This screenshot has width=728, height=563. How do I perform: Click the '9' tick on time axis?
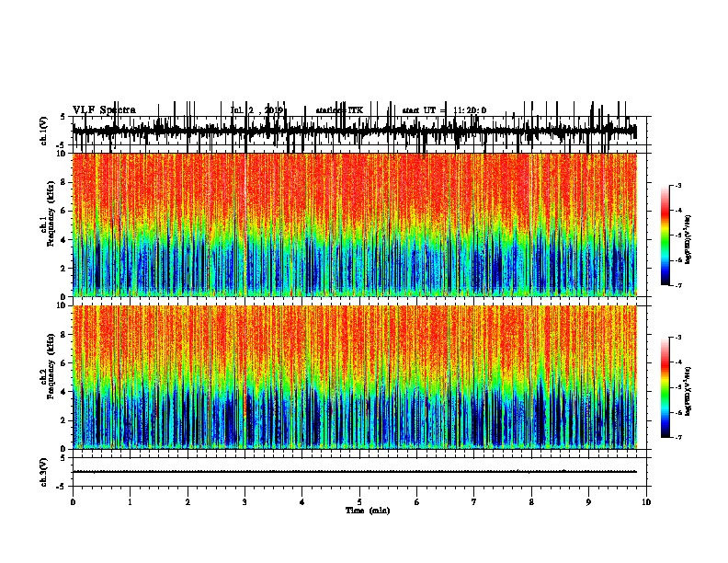[x=588, y=502]
